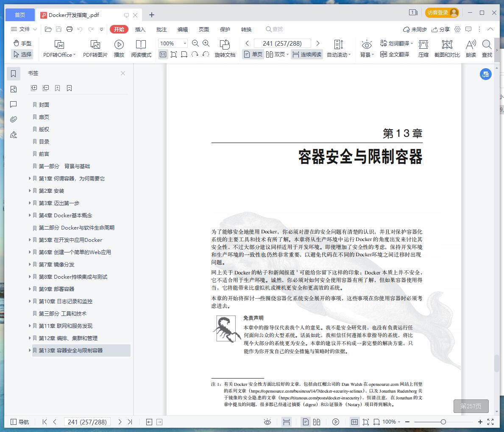Click the print icon in the quick toolbar

[x=70, y=29]
